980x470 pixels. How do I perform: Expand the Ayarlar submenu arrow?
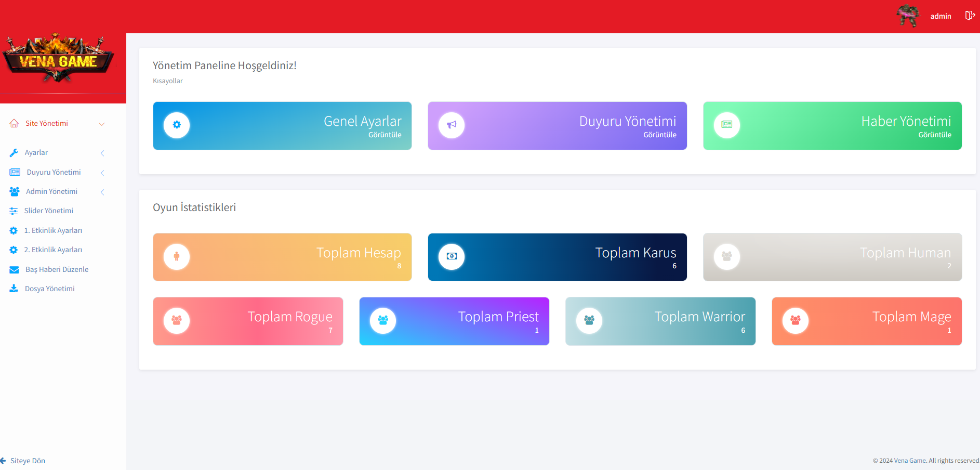pos(102,153)
